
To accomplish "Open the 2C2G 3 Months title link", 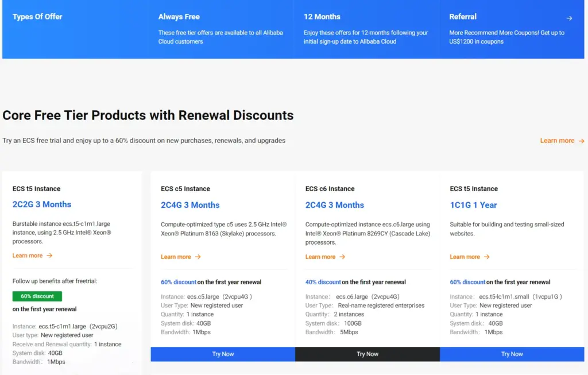I will (x=41, y=204).
